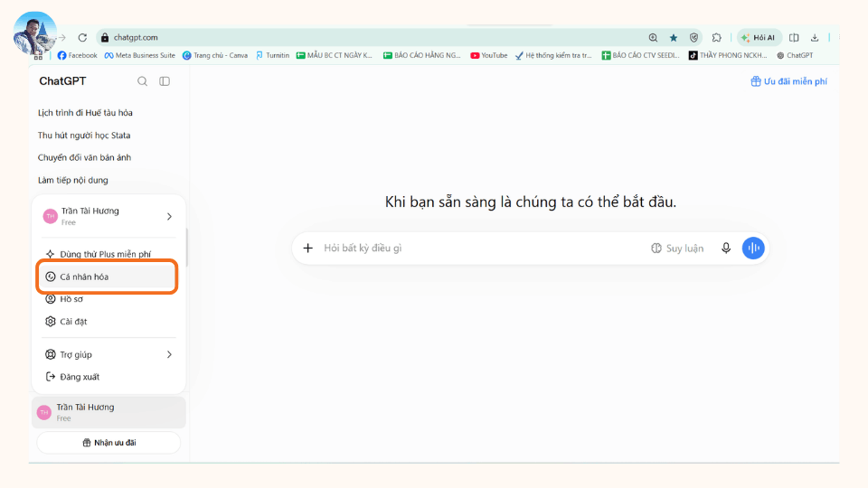Reload the chatgpt.com page
The height and width of the screenshot is (488, 868).
tap(82, 38)
